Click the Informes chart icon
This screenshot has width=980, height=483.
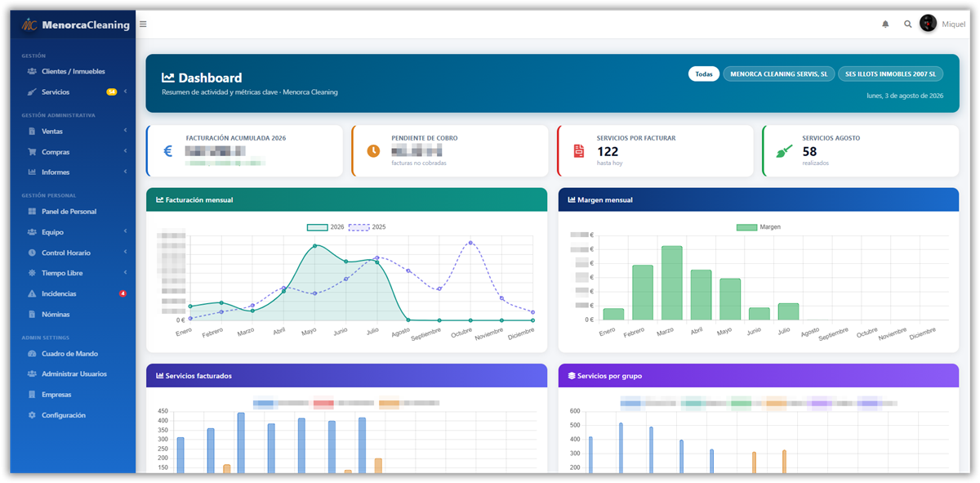click(x=32, y=172)
